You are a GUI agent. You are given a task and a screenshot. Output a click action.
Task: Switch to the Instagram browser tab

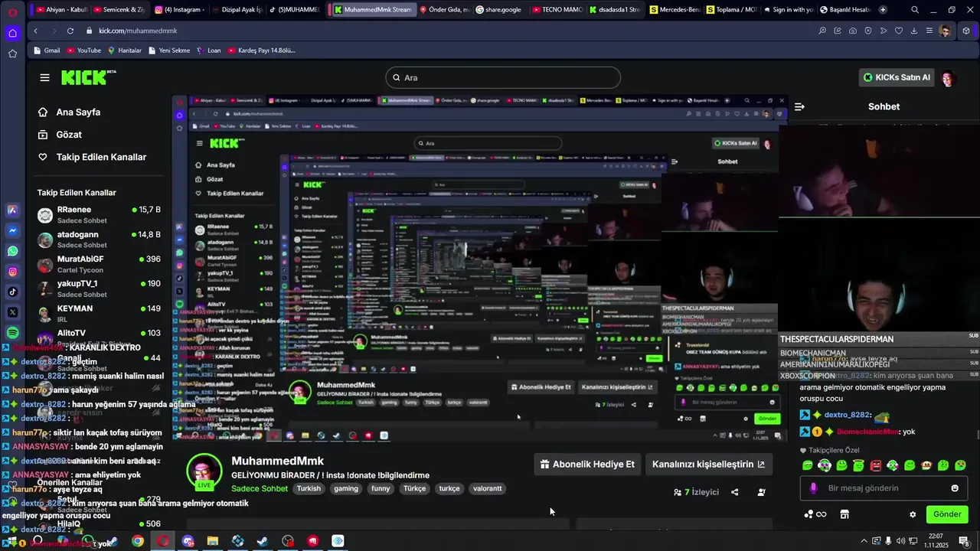pyautogui.click(x=180, y=10)
